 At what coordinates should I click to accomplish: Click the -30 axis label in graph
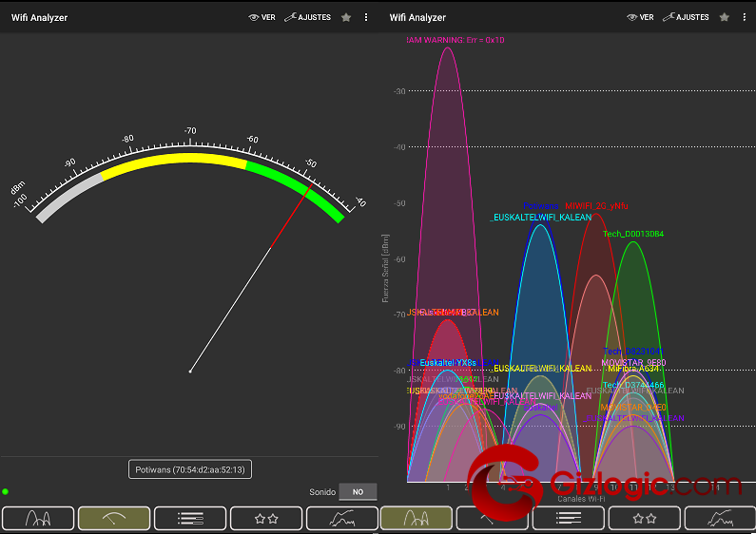click(x=399, y=91)
